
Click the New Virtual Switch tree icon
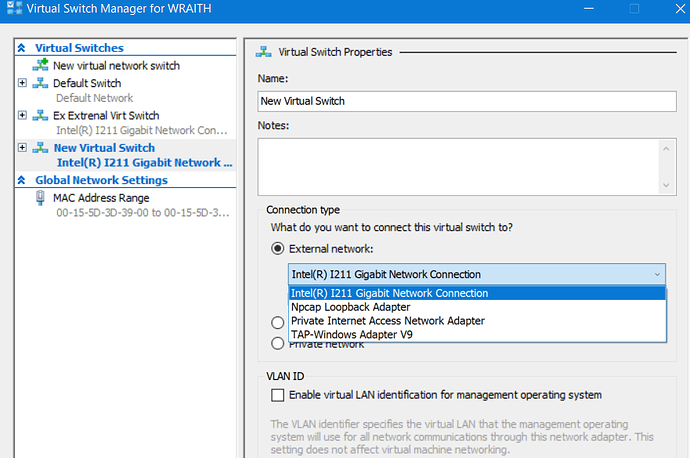[x=42, y=148]
